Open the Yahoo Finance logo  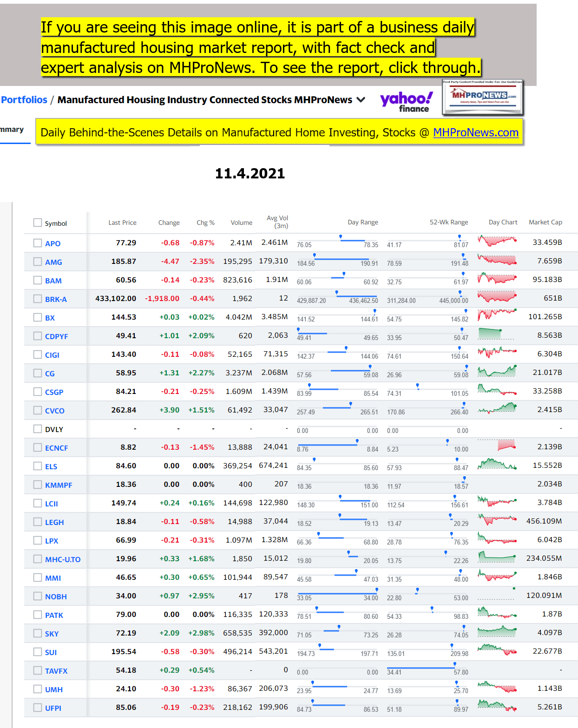click(x=407, y=102)
